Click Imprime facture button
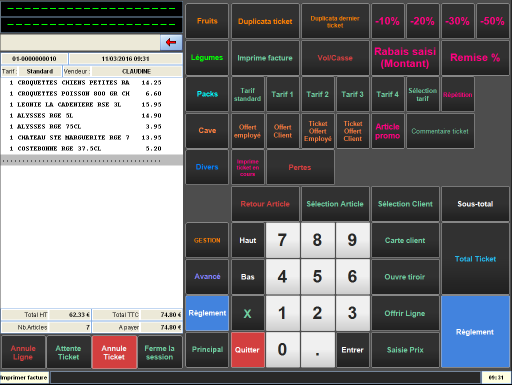 click(265, 58)
